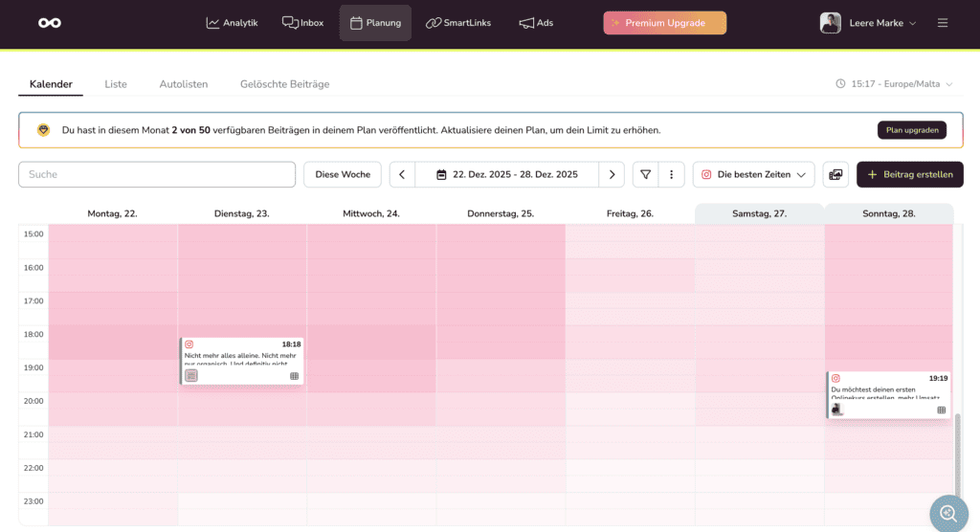Click the infinity logo in header
Screen dimensions: 980x532
[50, 23]
